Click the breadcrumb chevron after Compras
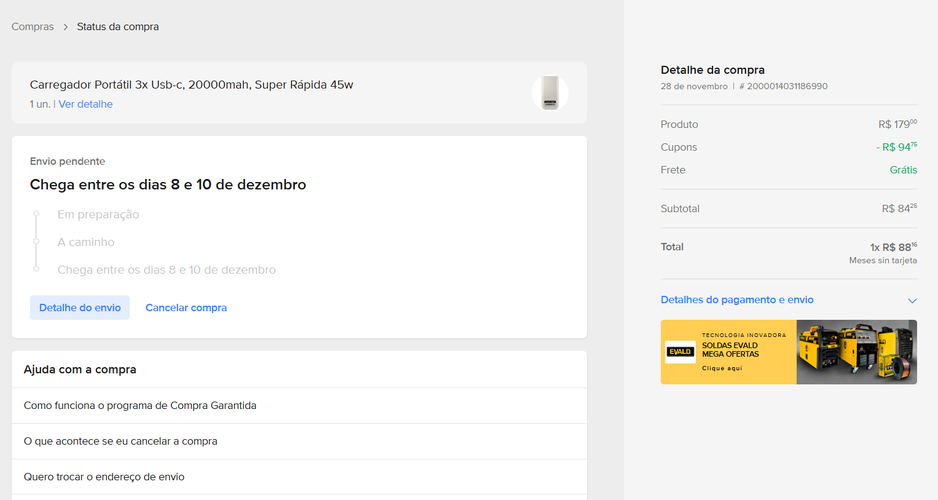Viewport: 938px width, 500px height. (66, 27)
